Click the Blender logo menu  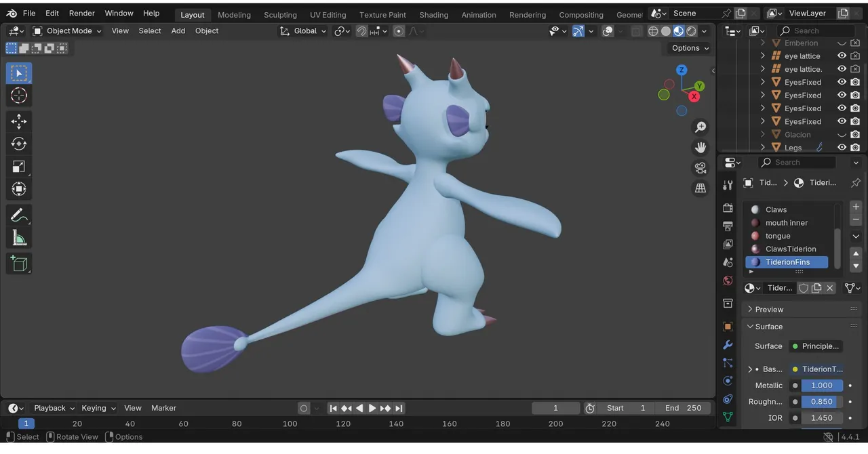[x=12, y=13]
